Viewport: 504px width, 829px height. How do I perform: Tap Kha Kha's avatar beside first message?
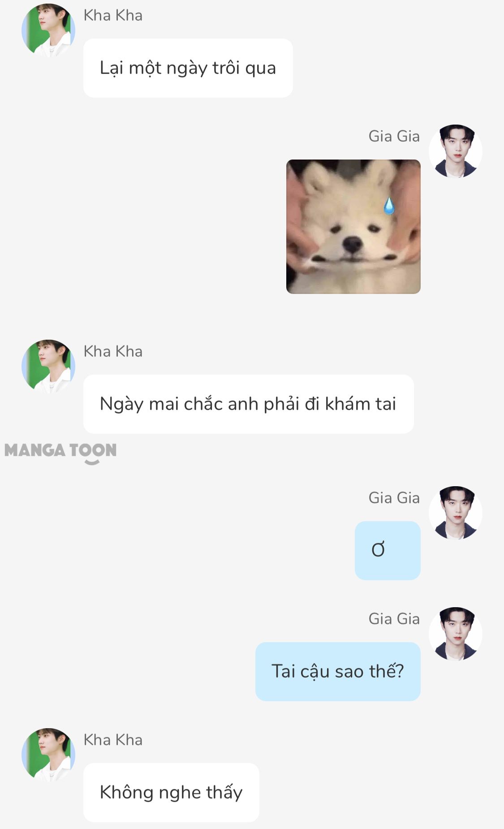(x=48, y=30)
